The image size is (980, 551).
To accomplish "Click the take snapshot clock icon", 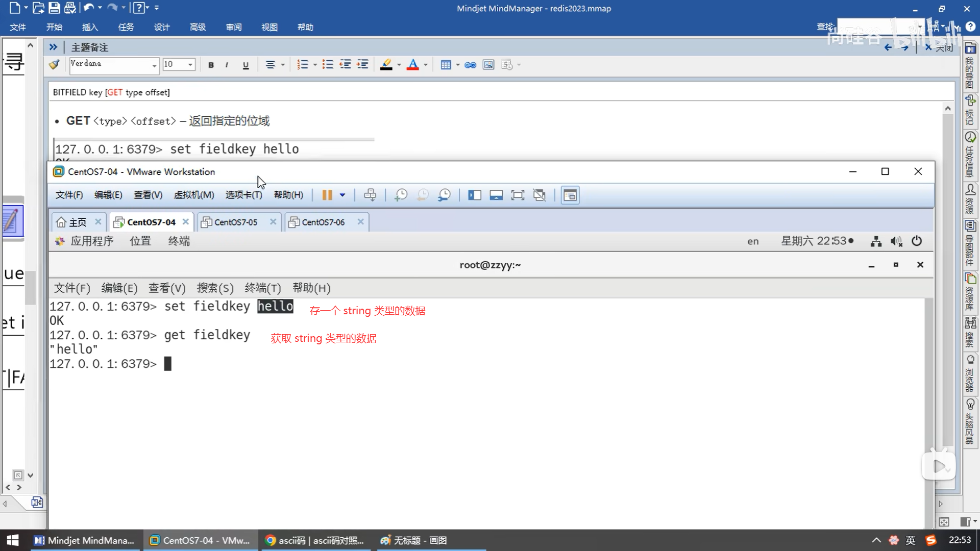I will [401, 195].
